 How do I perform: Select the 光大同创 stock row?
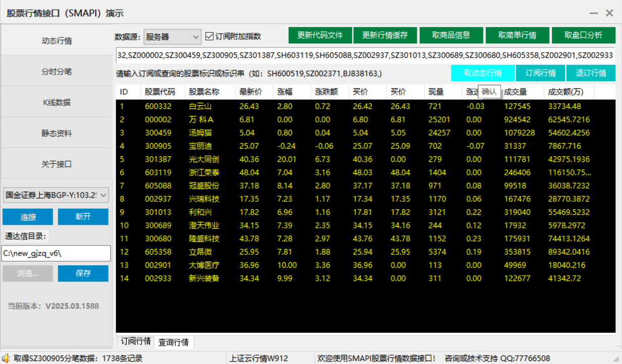tap(365, 159)
